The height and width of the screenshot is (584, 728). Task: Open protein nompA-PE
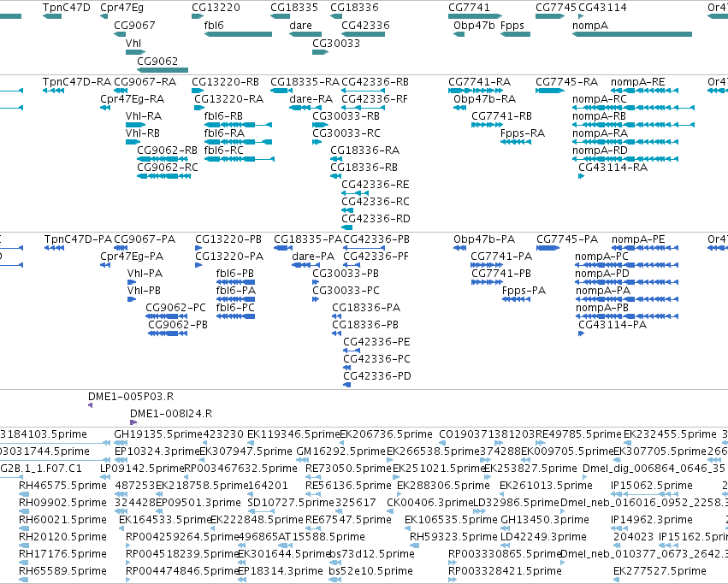point(638,239)
